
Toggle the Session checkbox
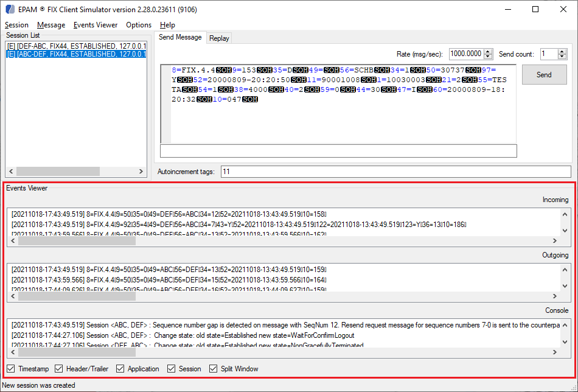coord(171,369)
